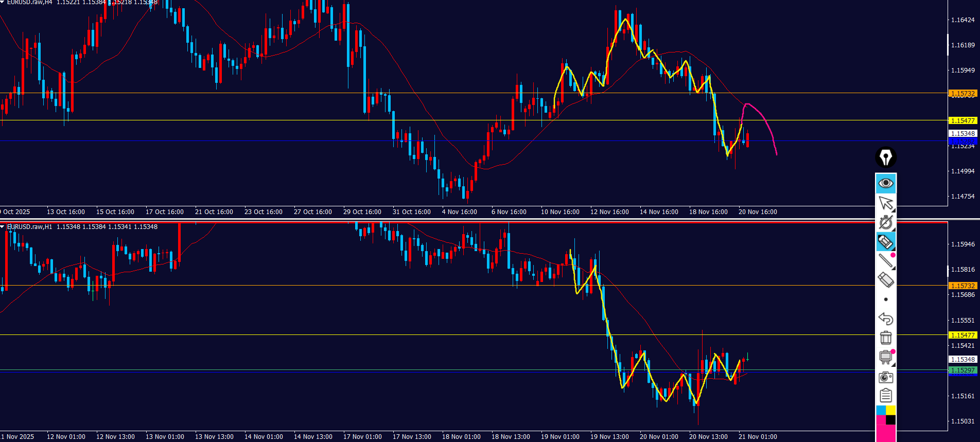Expand the EURUSD H1 chart dropdown triangle
The height and width of the screenshot is (442, 980).
click(x=3, y=227)
